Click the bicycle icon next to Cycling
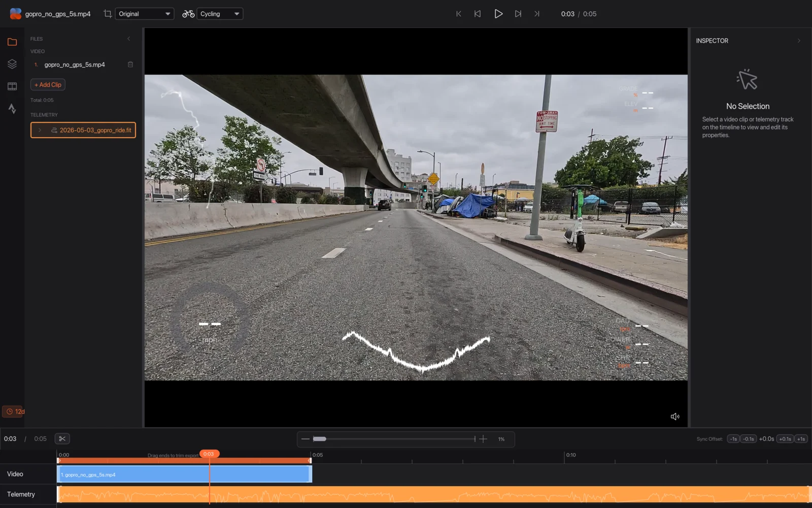 tap(188, 14)
